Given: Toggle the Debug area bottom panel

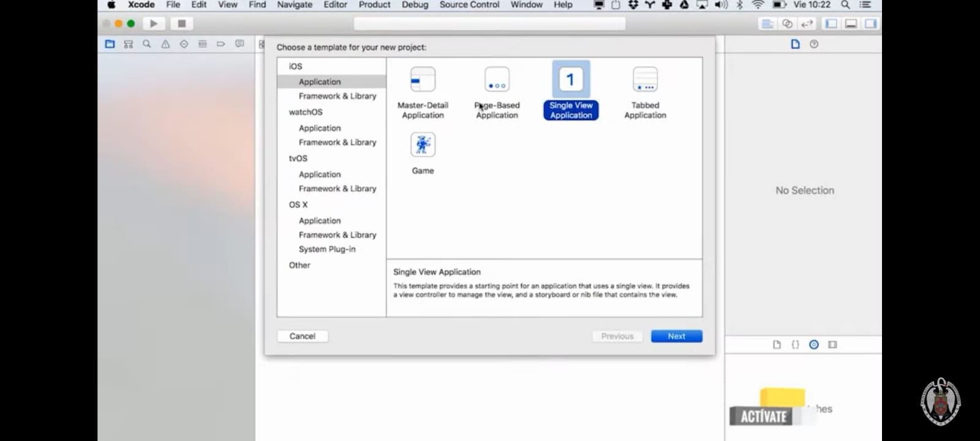Looking at the screenshot, I should pyautogui.click(x=851, y=24).
